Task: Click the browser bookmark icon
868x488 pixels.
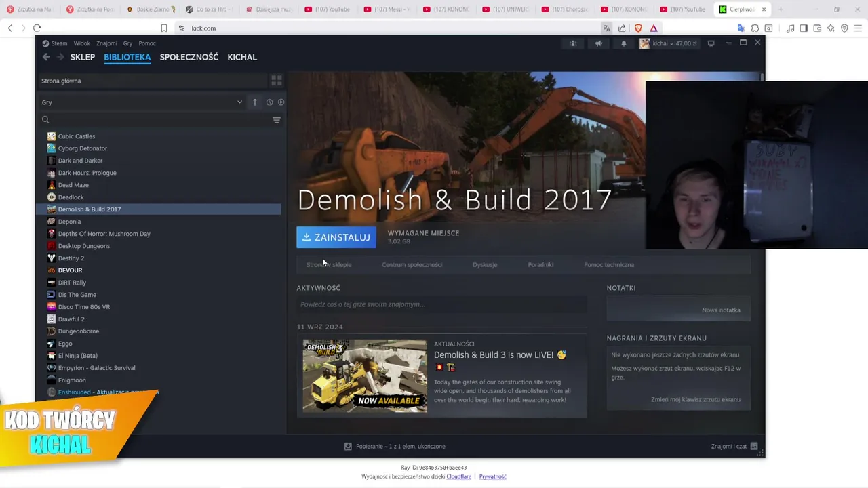Action: click(x=164, y=28)
